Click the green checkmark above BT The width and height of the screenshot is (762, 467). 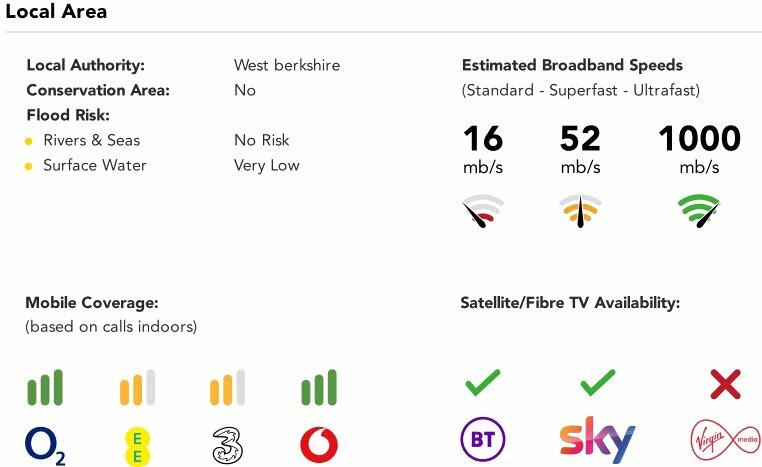(x=482, y=382)
